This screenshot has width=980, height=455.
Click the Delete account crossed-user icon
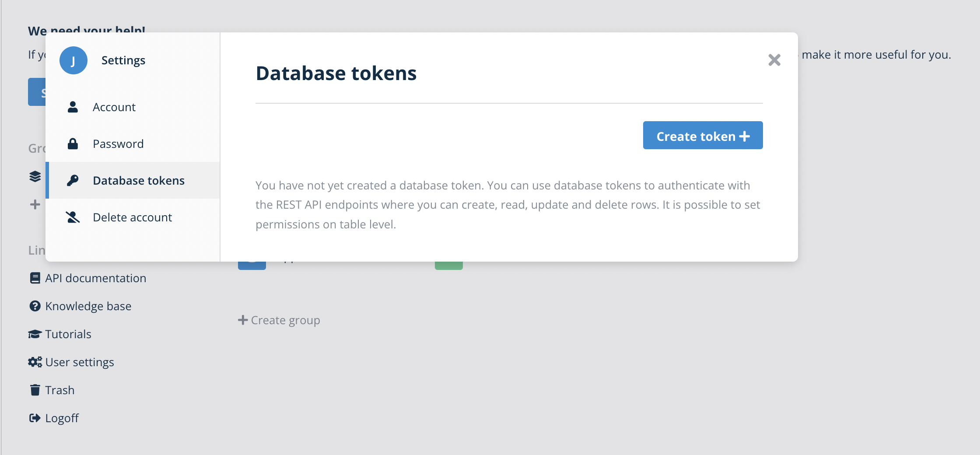pyautogui.click(x=73, y=217)
